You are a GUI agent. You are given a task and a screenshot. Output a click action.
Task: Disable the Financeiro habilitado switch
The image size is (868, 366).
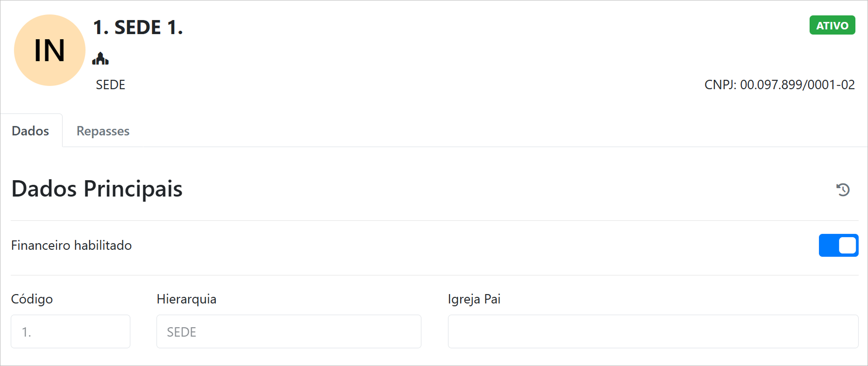(838, 246)
